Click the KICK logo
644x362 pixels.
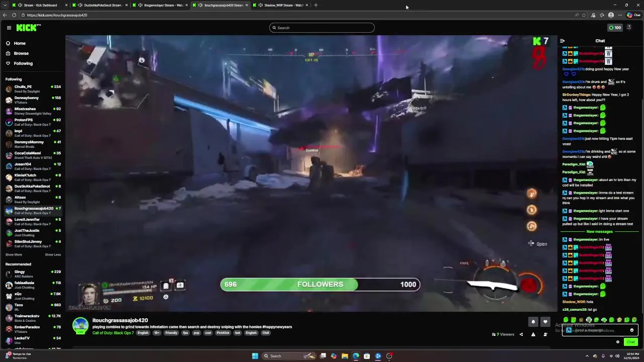click(28, 28)
